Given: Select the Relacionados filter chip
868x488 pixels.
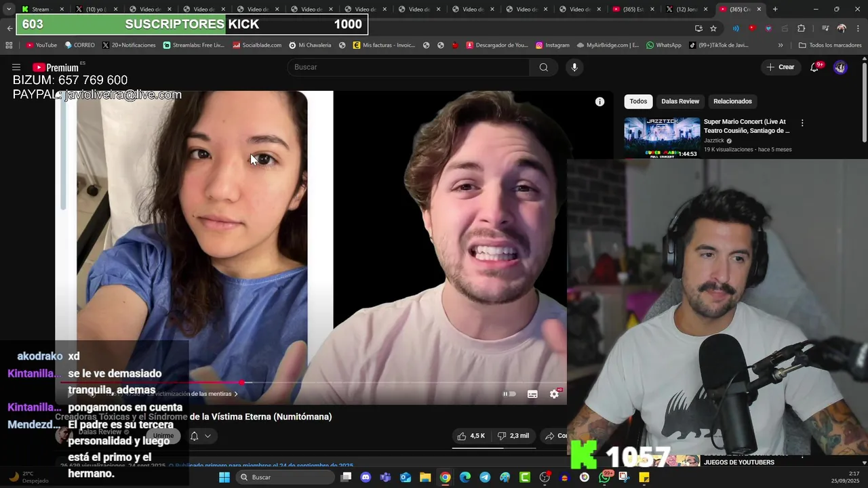Looking at the screenshot, I should coord(732,101).
